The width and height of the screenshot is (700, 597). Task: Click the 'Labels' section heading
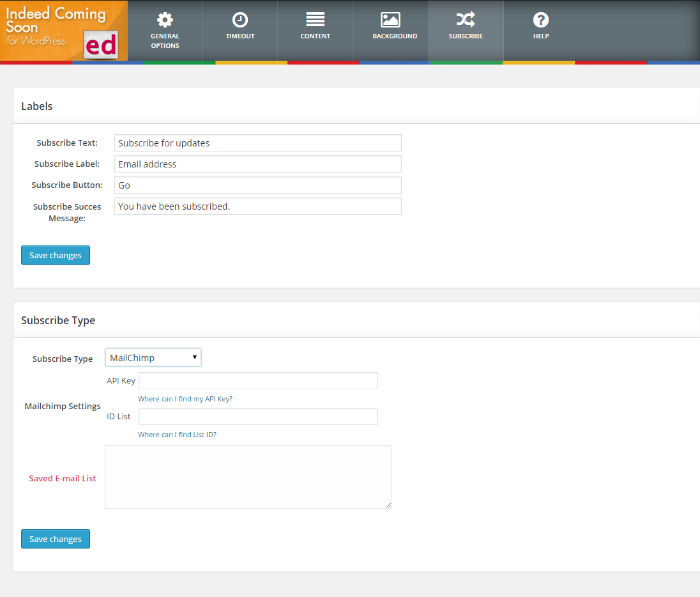coord(36,106)
